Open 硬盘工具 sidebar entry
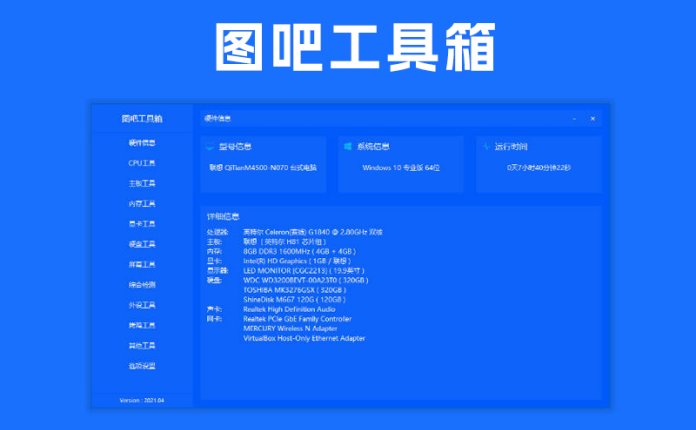Viewport: 696px width, 430px height. click(142, 244)
